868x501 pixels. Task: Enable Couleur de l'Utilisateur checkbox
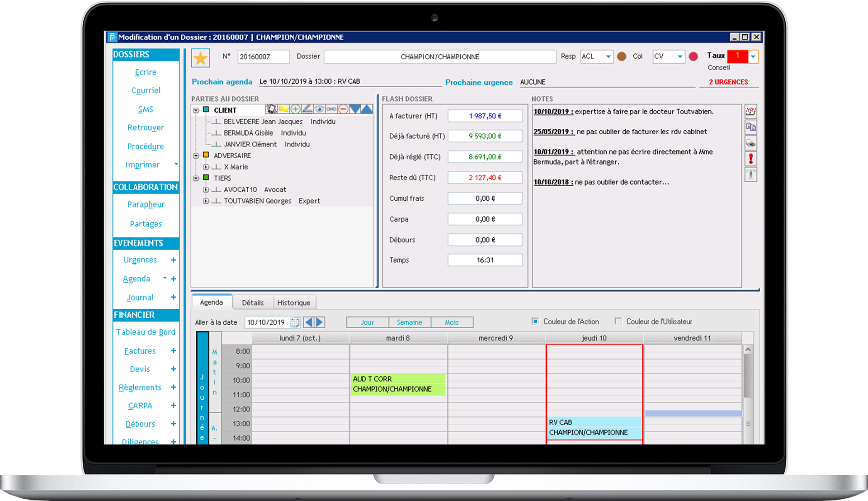[x=618, y=321]
